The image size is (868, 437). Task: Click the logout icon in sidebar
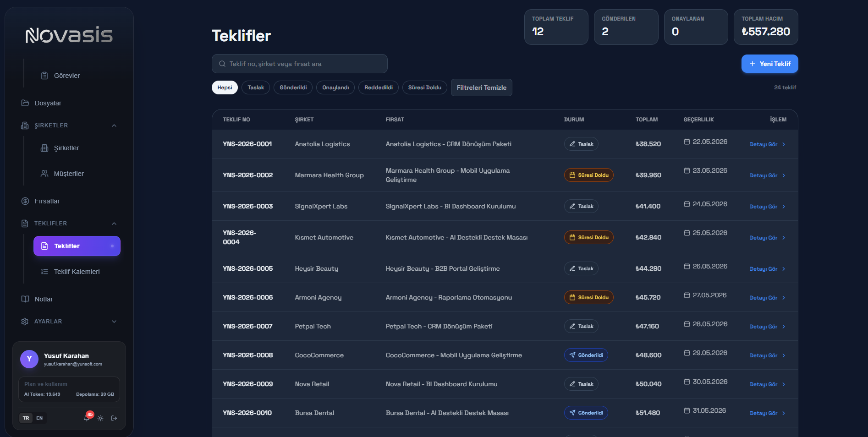[114, 418]
